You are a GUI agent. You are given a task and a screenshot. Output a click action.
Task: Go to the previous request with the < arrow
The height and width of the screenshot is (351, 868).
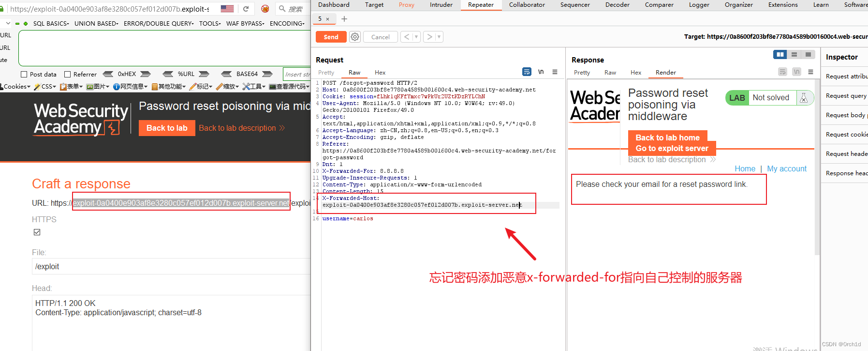[x=407, y=37]
